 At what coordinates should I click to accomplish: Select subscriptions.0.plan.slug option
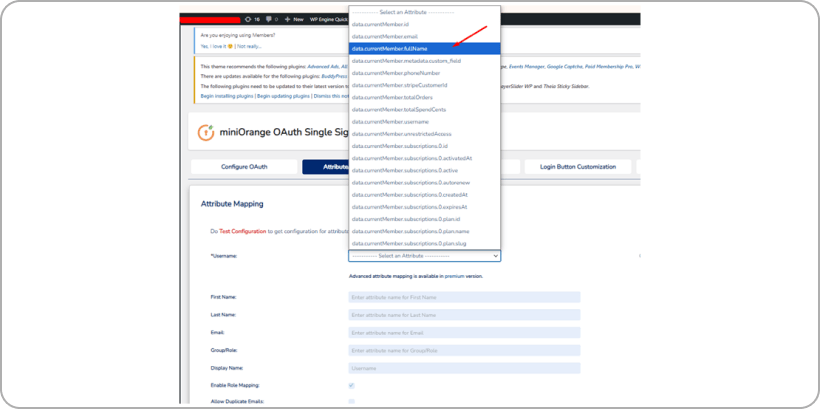coord(425,243)
